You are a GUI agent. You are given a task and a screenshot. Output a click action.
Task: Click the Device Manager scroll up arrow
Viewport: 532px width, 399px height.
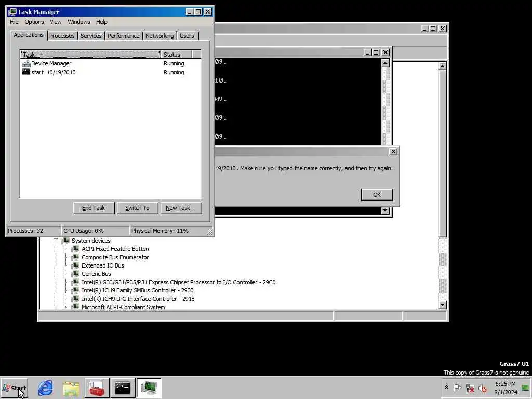(x=442, y=66)
